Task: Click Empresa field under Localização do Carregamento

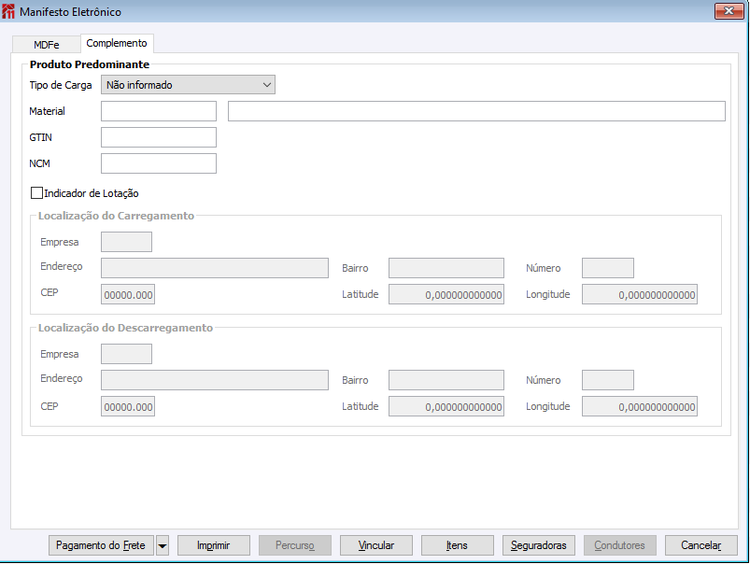Action: [x=126, y=242]
